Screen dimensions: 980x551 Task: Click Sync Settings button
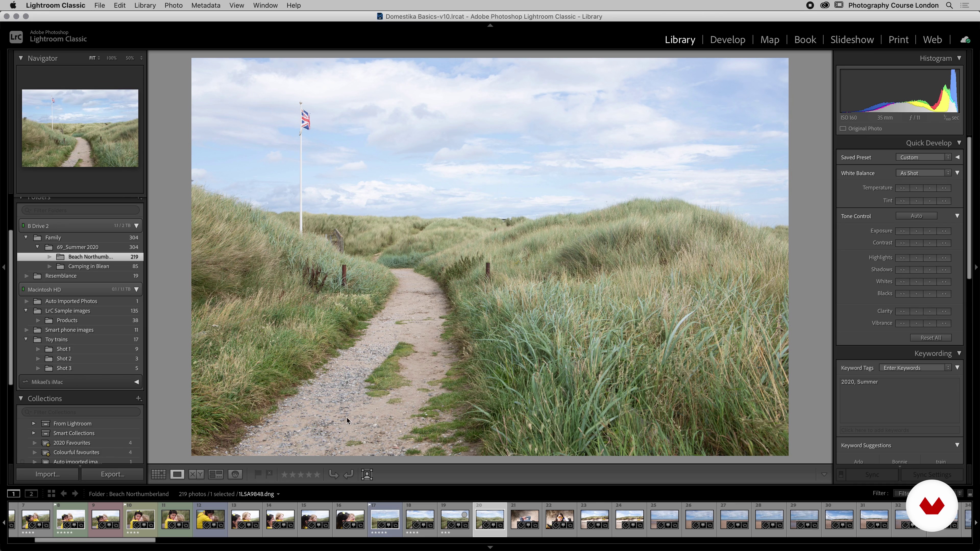[x=932, y=474]
